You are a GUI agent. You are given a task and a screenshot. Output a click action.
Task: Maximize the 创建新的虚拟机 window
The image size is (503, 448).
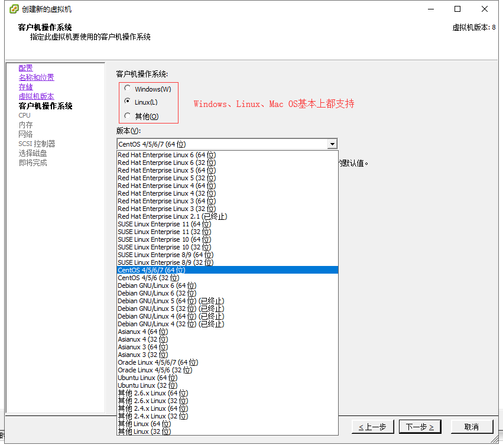click(x=457, y=9)
